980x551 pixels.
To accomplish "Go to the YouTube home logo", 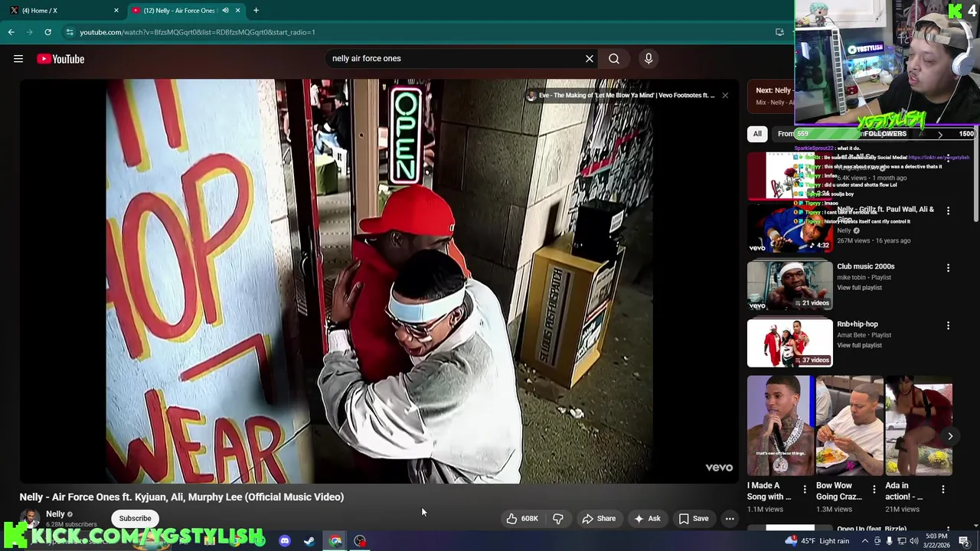I will (x=60, y=59).
